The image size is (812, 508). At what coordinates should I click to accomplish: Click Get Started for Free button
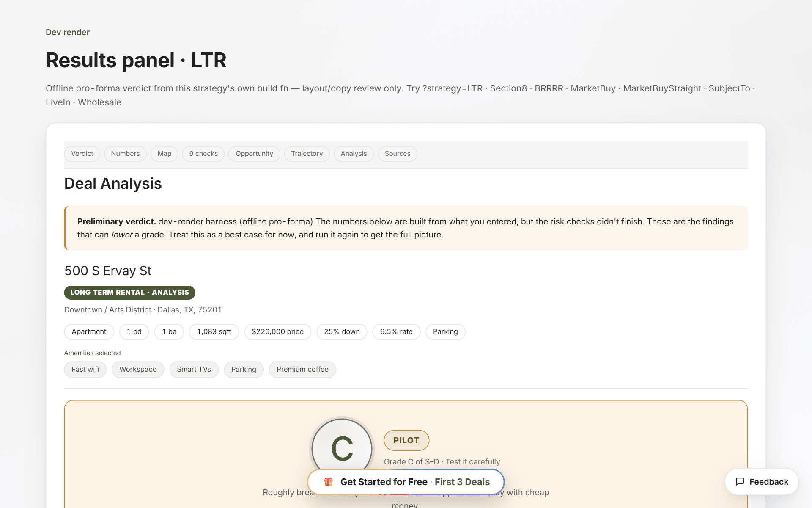coord(406,482)
